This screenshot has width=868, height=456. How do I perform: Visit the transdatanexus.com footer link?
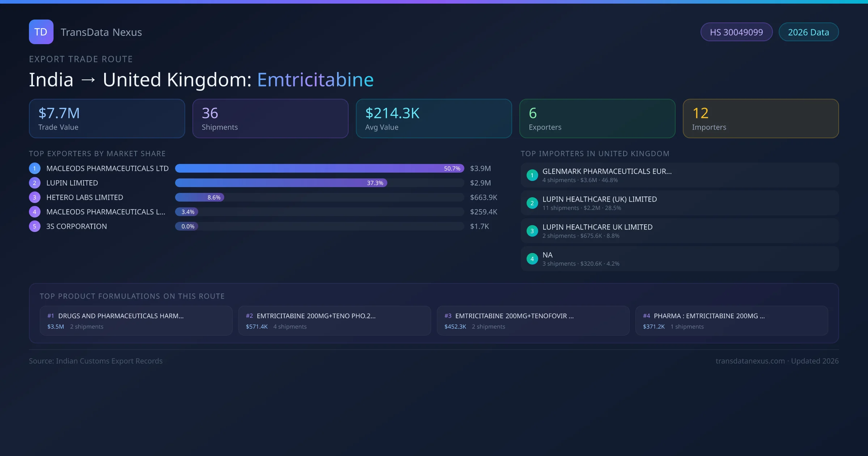coord(750,361)
